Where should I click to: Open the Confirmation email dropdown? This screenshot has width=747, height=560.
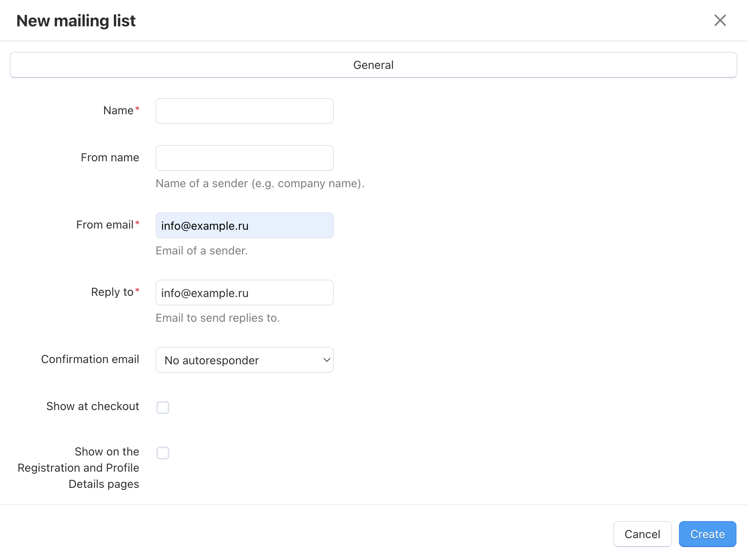point(244,360)
